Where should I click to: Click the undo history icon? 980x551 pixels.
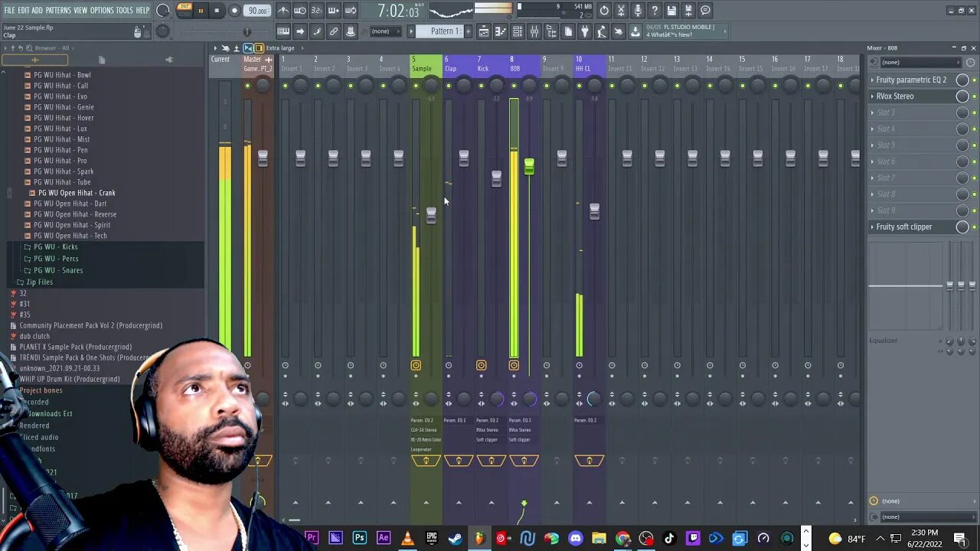point(604,11)
